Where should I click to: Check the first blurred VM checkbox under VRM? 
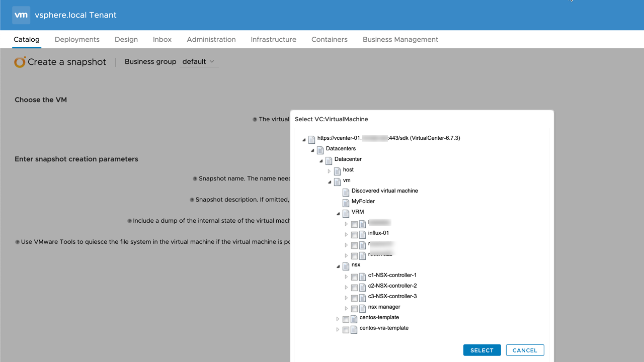coord(354,224)
